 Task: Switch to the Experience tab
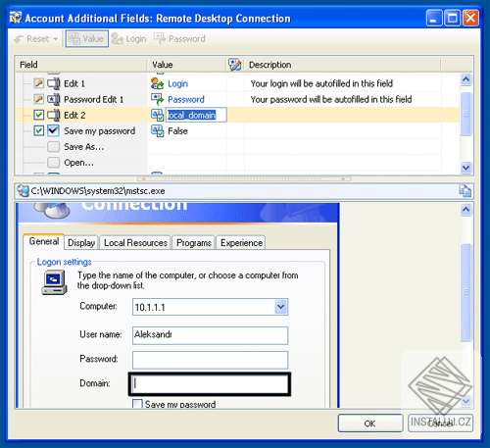(x=241, y=243)
